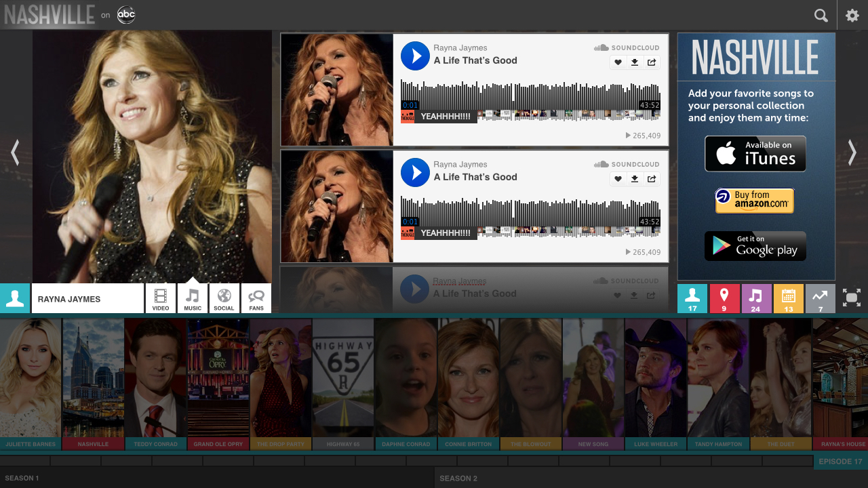The image size is (868, 488).
Task: Download the second SoundCloud track
Action: [x=635, y=179]
